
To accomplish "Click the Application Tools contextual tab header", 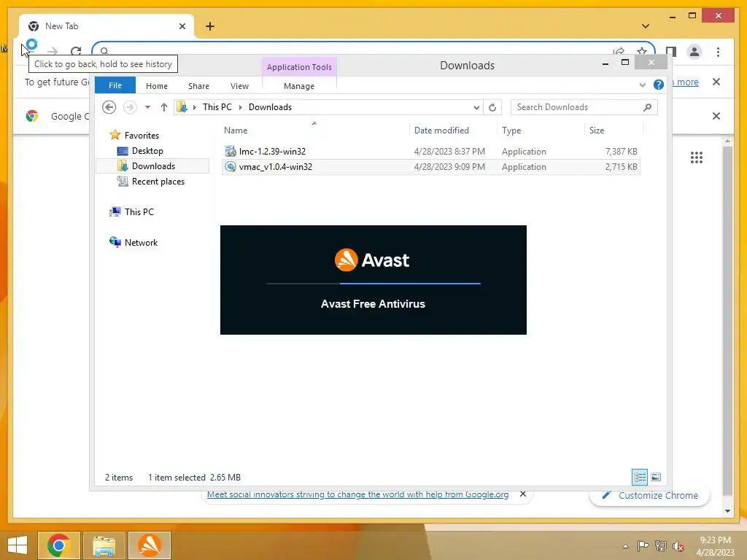I will click(x=299, y=67).
